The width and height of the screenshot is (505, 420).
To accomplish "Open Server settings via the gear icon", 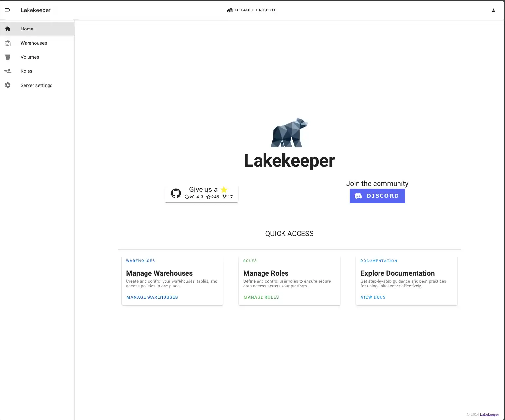I will 8,85.
